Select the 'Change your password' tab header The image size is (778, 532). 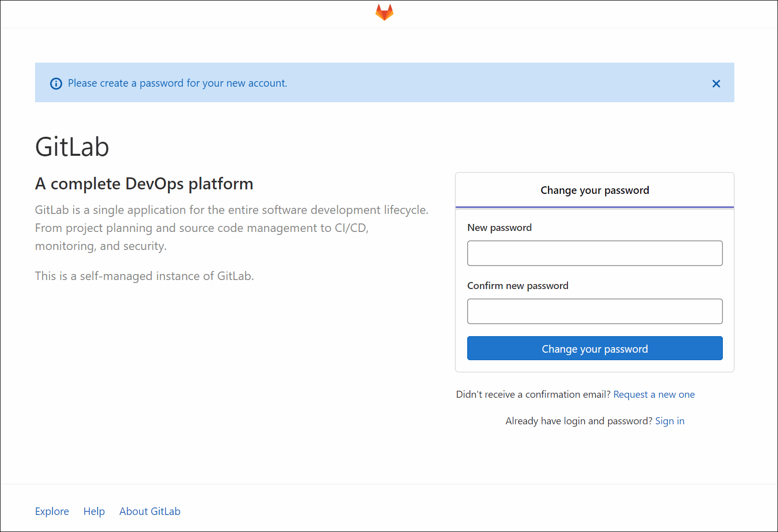coord(595,190)
